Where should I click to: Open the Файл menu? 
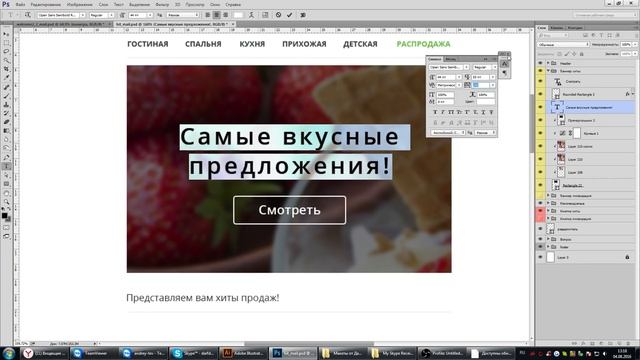pos(20,4)
